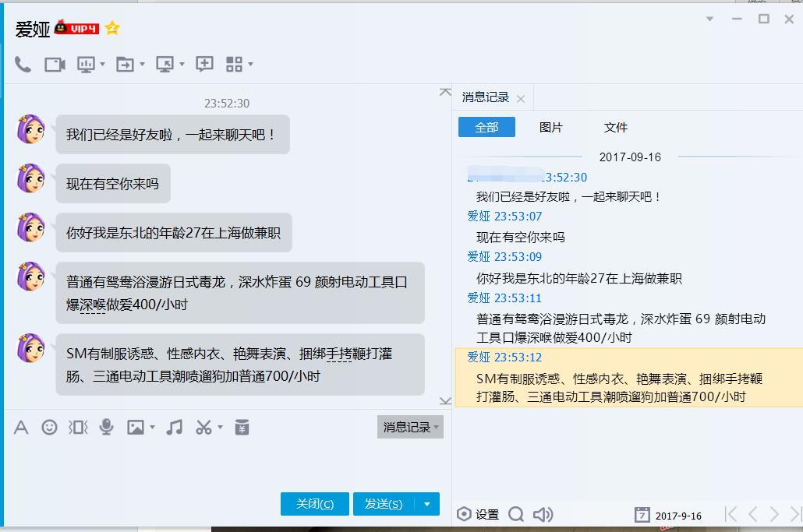
Task: Click the red packet wallet icon
Action: pyautogui.click(x=242, y=427)
